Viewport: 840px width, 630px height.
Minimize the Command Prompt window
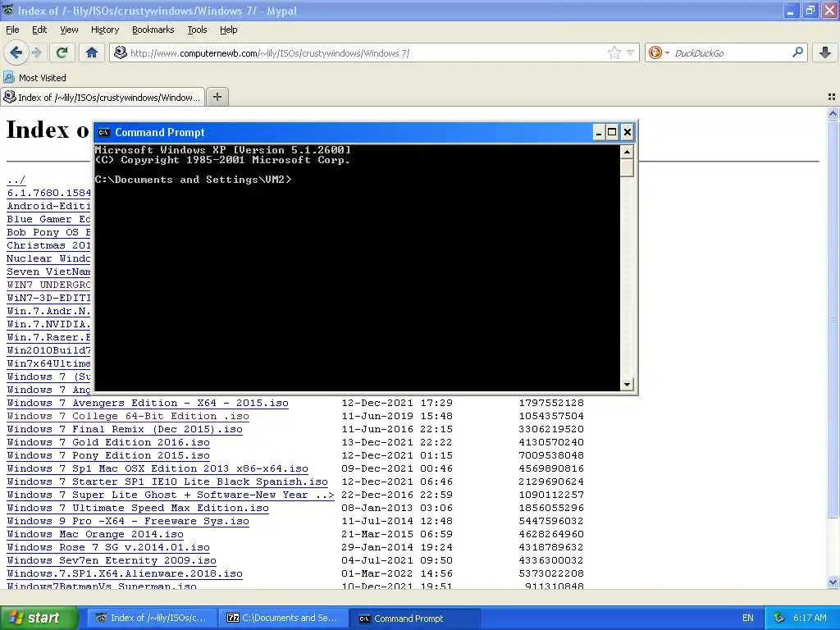click(598, 132)
